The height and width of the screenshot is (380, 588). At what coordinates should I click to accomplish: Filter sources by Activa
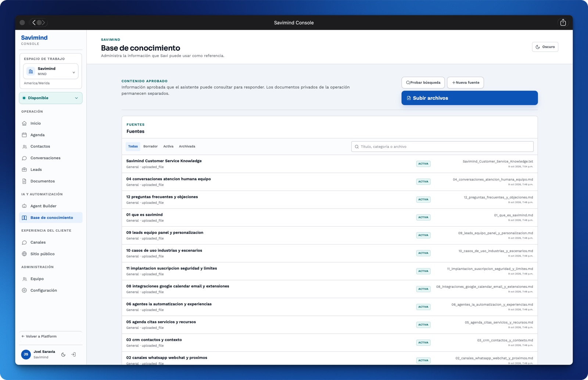168,146
